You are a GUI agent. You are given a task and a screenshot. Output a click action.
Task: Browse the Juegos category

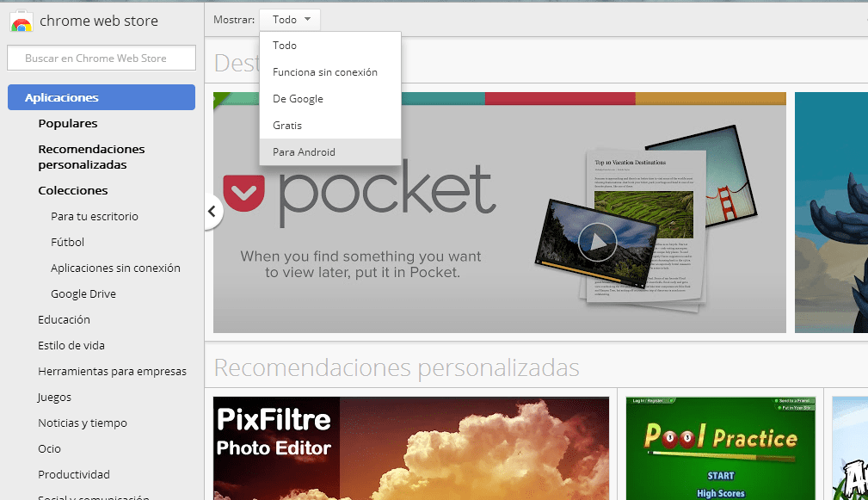click(x=54, y=398)
